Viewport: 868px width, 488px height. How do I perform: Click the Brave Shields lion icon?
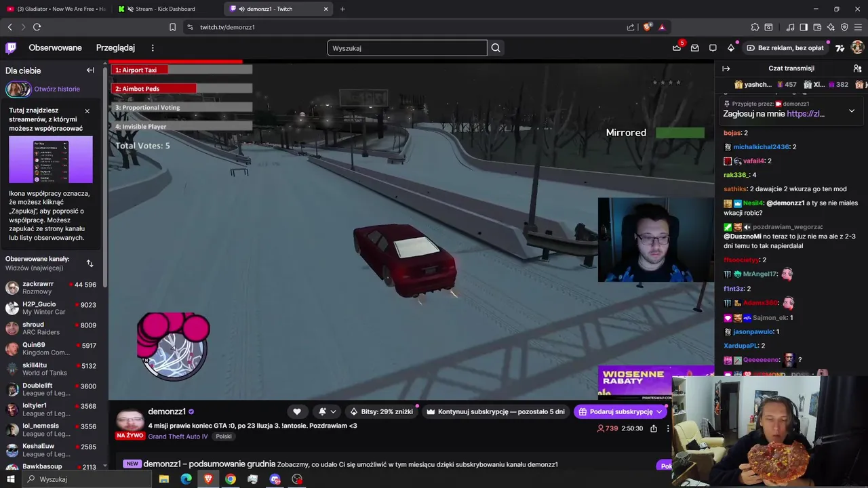tap(648, 27)
